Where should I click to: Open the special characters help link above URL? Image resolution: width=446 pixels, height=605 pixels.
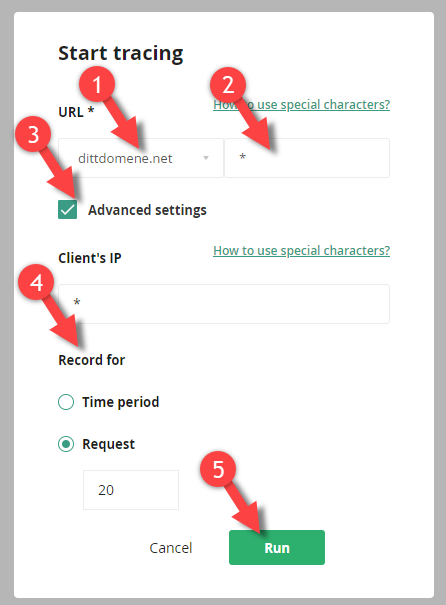click(301, 105)
